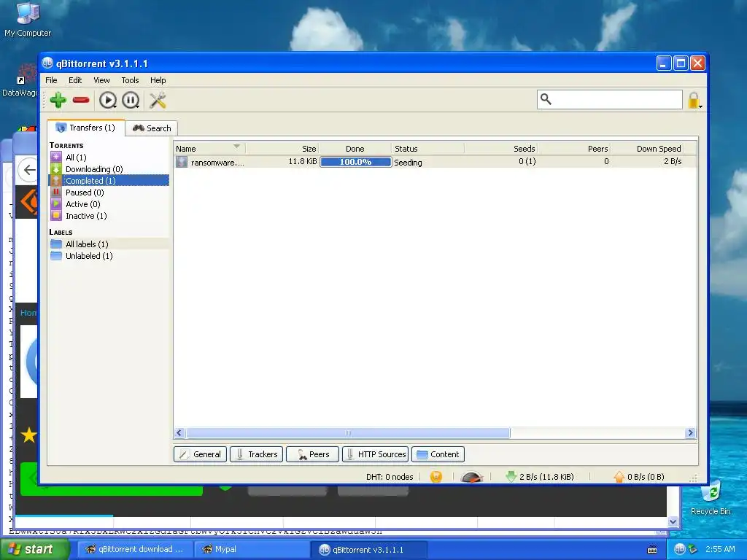Click the browser window scroll down arrow
The width and height of the screenshot is (747, 560).
[673, 521]
